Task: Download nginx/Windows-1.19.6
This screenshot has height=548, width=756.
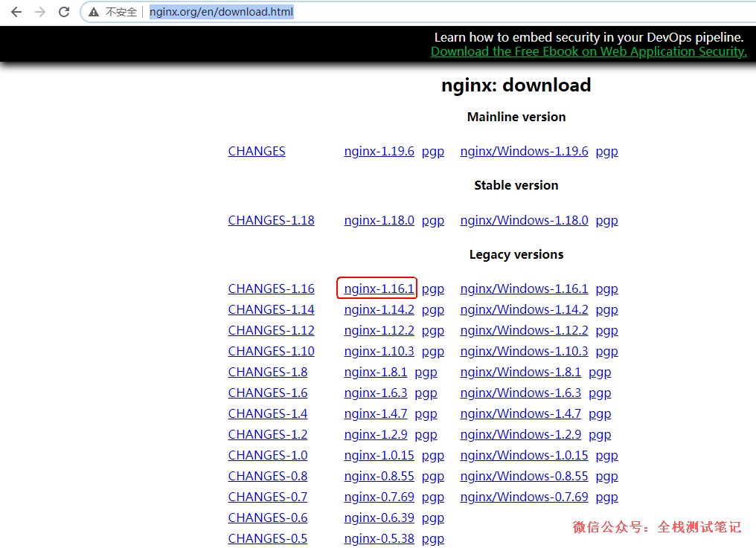Action: [x=524, y=152]
